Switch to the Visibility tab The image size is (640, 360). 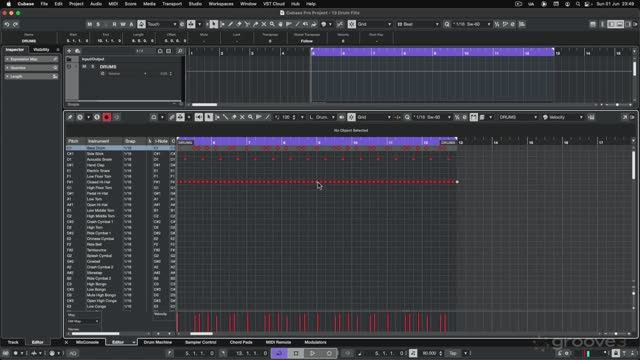41,50
